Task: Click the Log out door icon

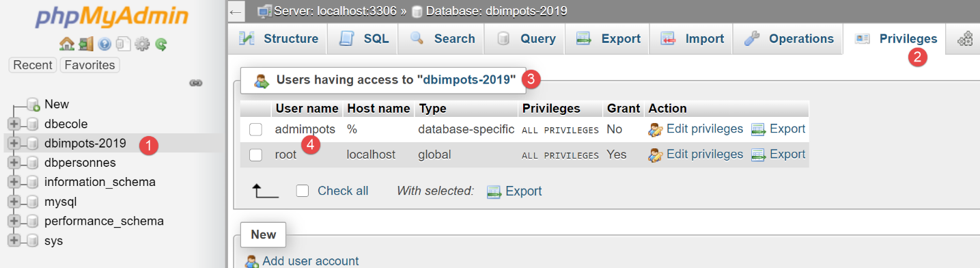Action: click(x=85, y=44)
